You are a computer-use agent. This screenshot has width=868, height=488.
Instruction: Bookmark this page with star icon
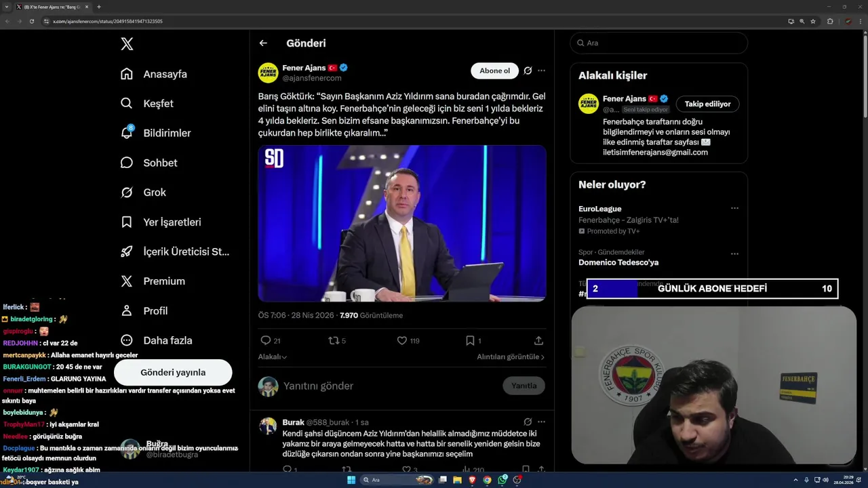[812, 21]
